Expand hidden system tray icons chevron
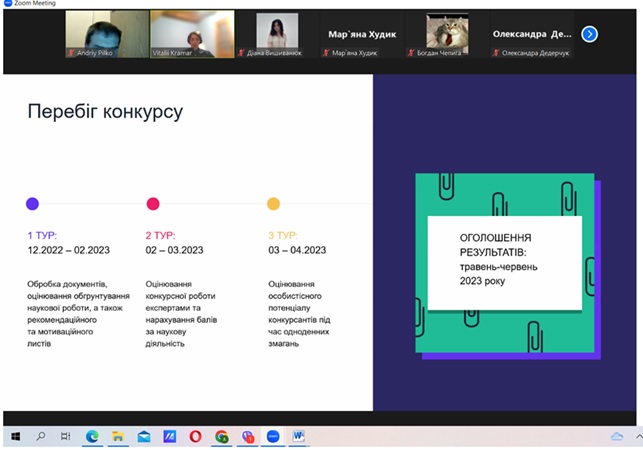Viewport: 643px width, 450px height. 638,436
